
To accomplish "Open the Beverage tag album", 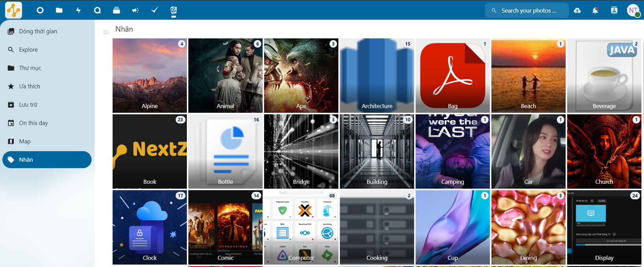I will point(604,75).
